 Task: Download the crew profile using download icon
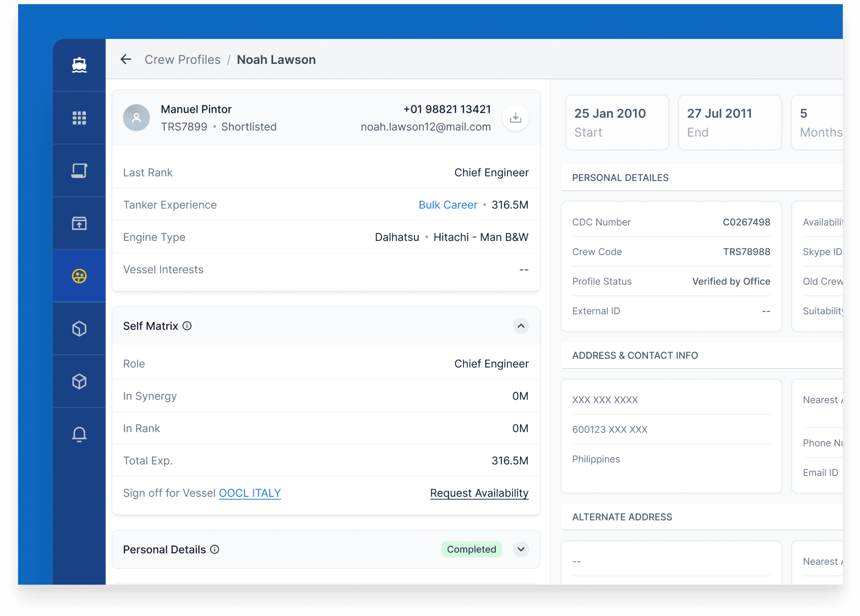pyautogui.click(x=515, y=118)
